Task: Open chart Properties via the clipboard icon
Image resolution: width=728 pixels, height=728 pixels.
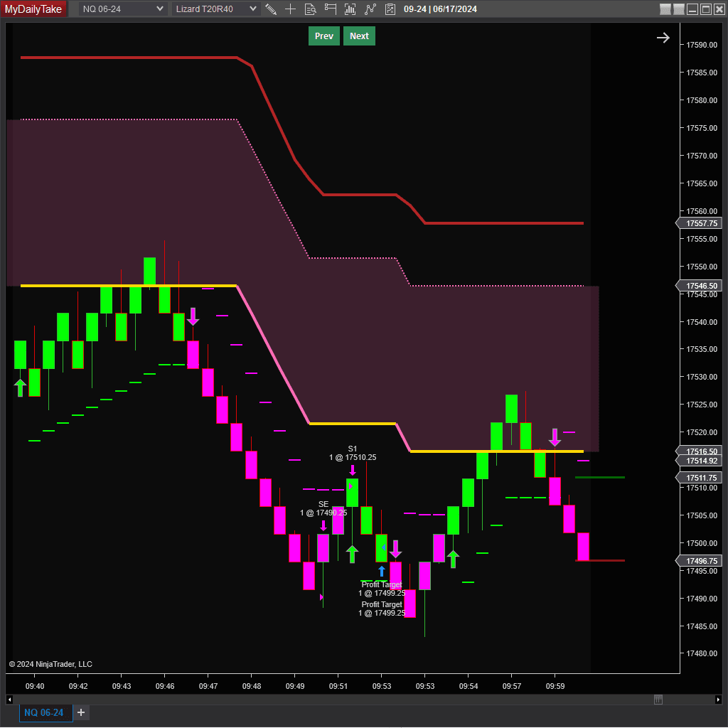Action: click(390, 9)
